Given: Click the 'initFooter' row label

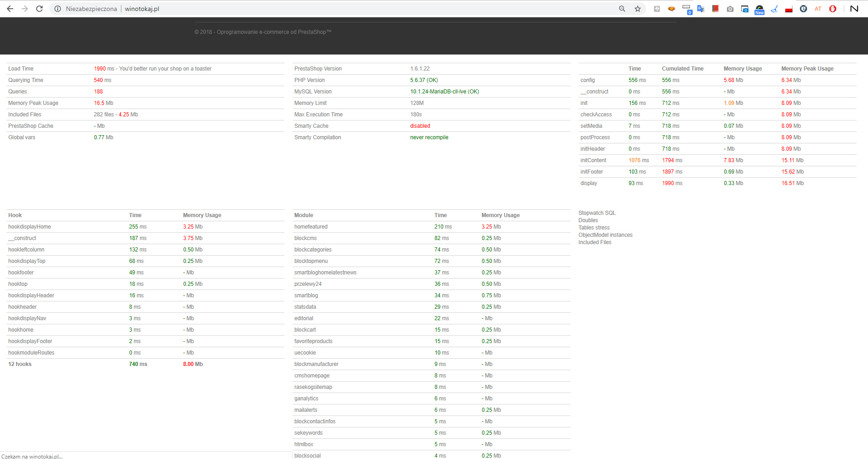Looking at the screenshot, I should click(x=591, y=172).
